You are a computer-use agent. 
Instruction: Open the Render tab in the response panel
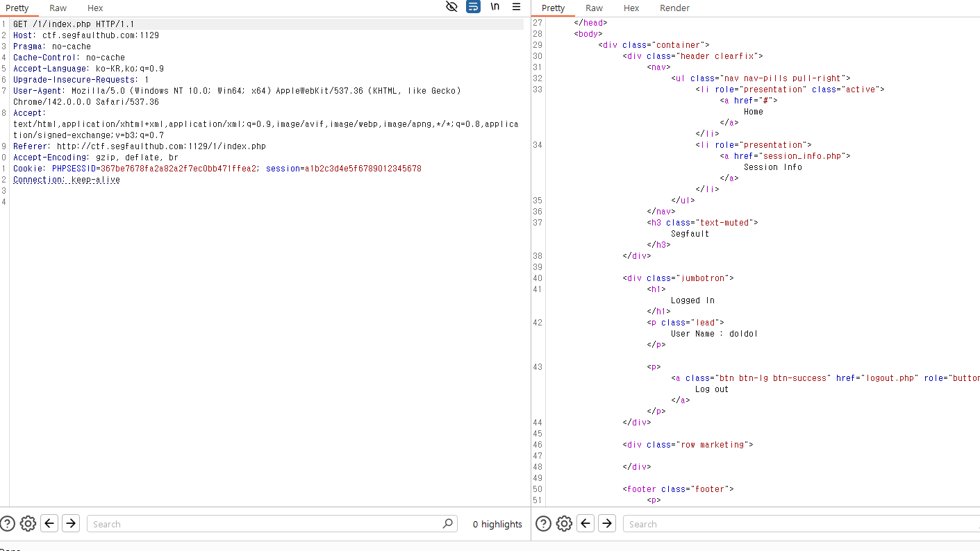pos(674,8)
